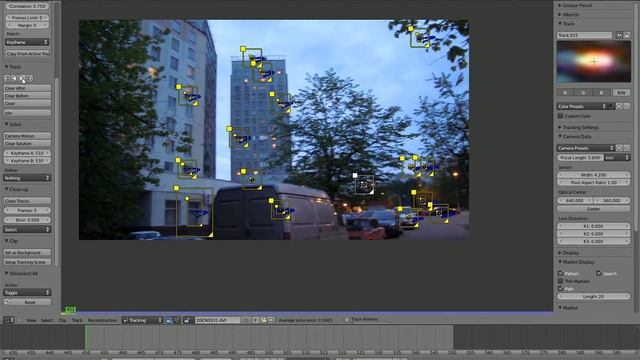Toggle the B channel preview button
The height and width of the screenshot is (360, 640).
pos(601,93)
